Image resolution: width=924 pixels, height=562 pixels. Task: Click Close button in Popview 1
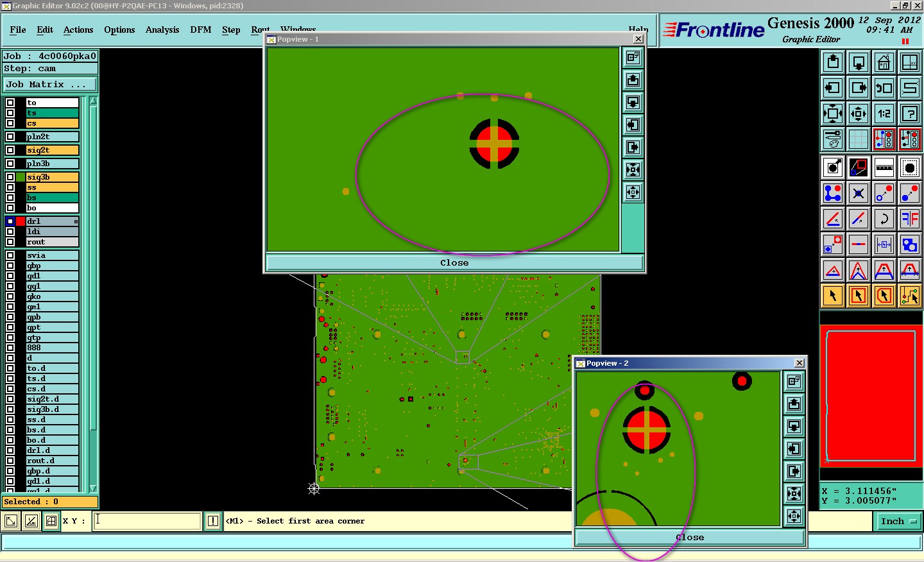454,262
